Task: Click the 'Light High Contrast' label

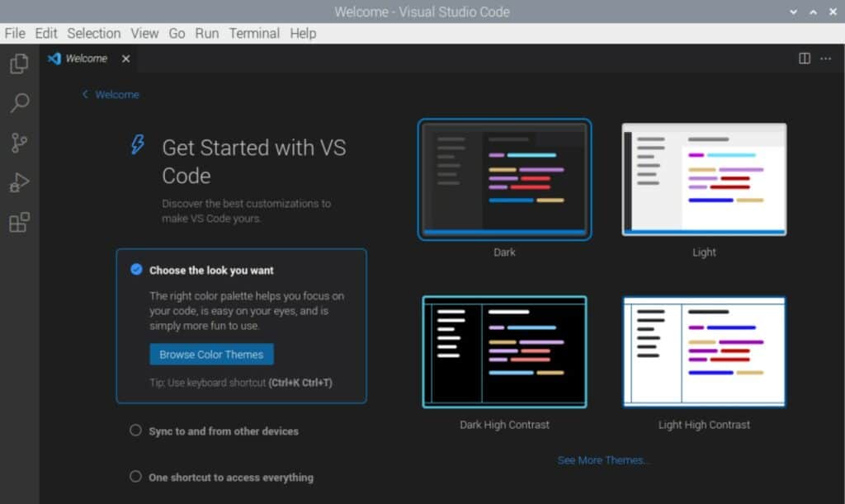Action: [704, 425]
